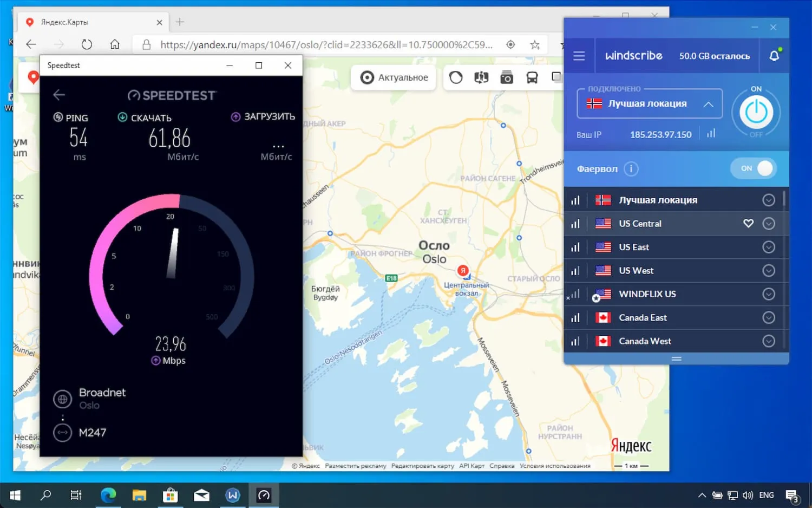This screenshot has height=508, width=812.
Task: Open the Разместить рекламу link
Action: [356, 466]
